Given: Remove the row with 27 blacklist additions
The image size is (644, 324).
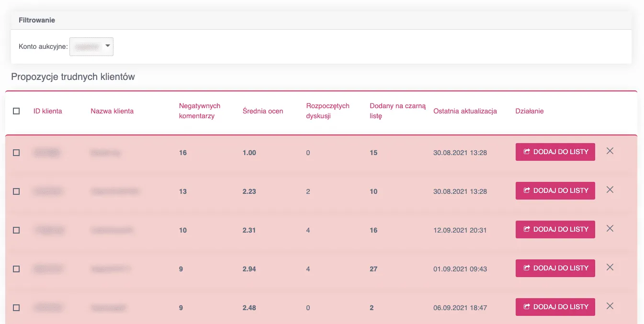Looking at the screenshot, I should (x=610, y=268).
